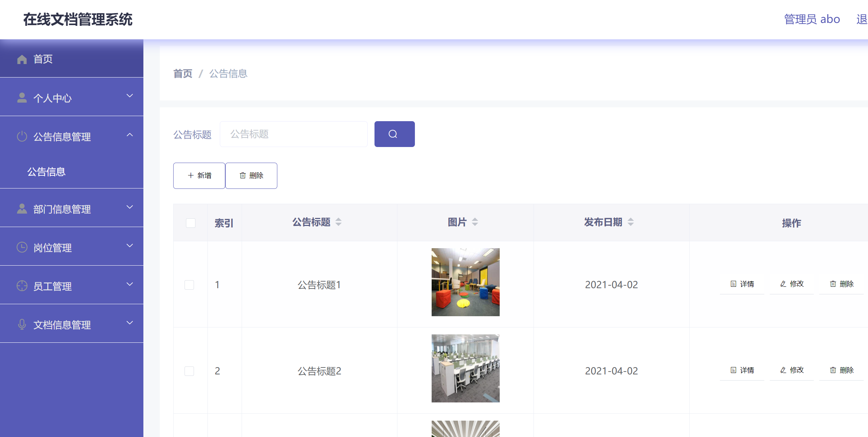868x437 pixels.
Task: Click the trash icon on row 1 删除
Action: pyautogui.click(x=833, y=284)
